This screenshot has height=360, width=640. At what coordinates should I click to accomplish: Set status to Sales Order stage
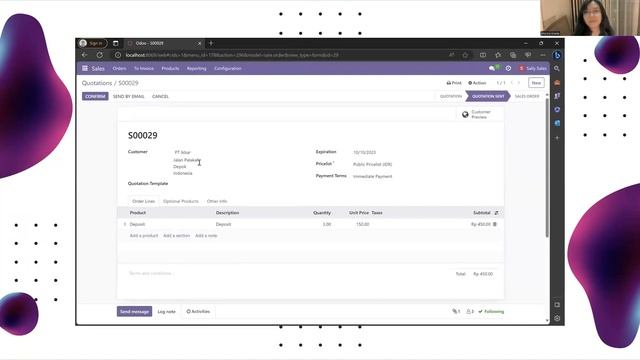[527, 96]
